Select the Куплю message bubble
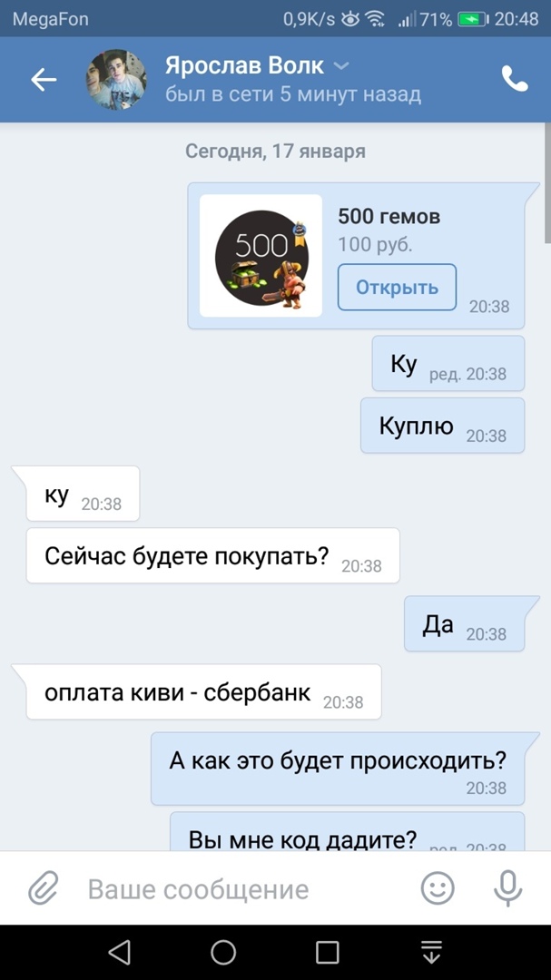The height and width of the screenshot is (980, 551). pyautogui.click(x=442, y=426)
